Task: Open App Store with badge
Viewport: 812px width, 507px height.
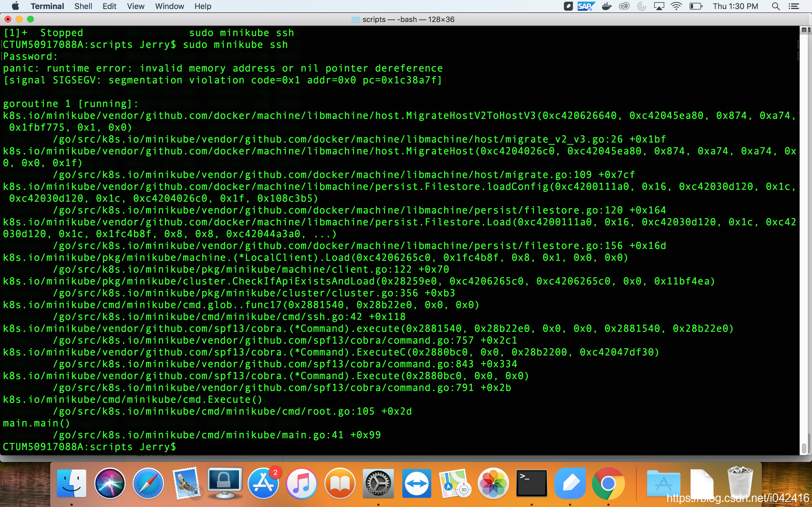Action: (x=263, y=483)
